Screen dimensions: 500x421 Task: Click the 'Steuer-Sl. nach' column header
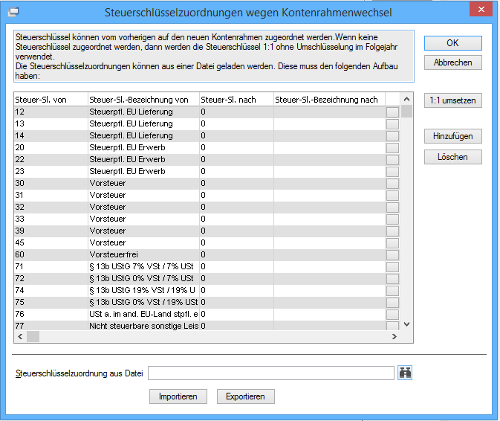(236, 100)
